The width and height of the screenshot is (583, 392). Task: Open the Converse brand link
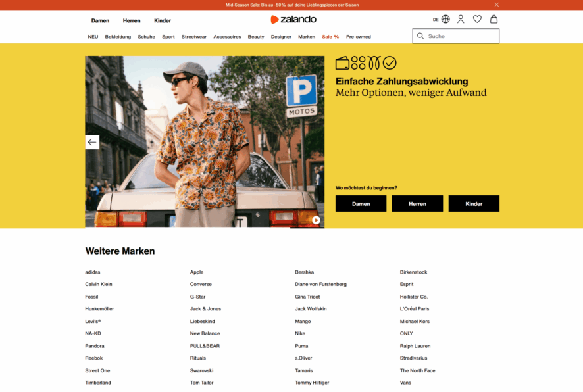click(201, 284)
